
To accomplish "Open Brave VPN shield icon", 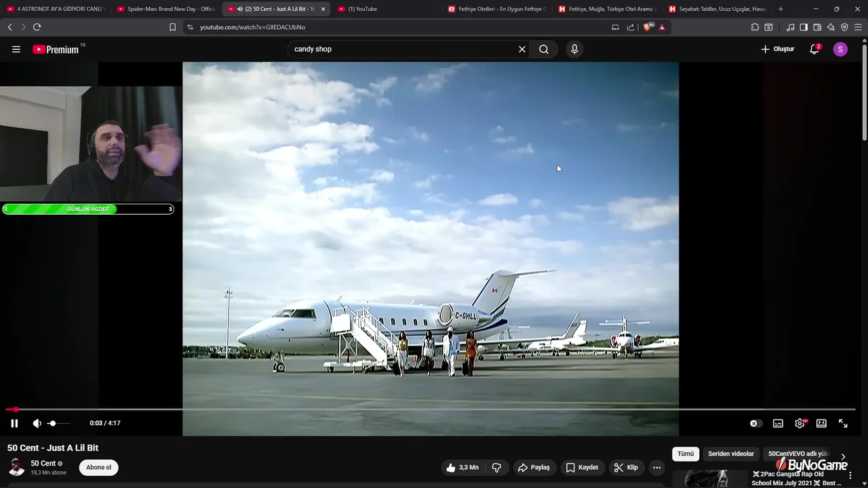I will [x=844, y=27].
